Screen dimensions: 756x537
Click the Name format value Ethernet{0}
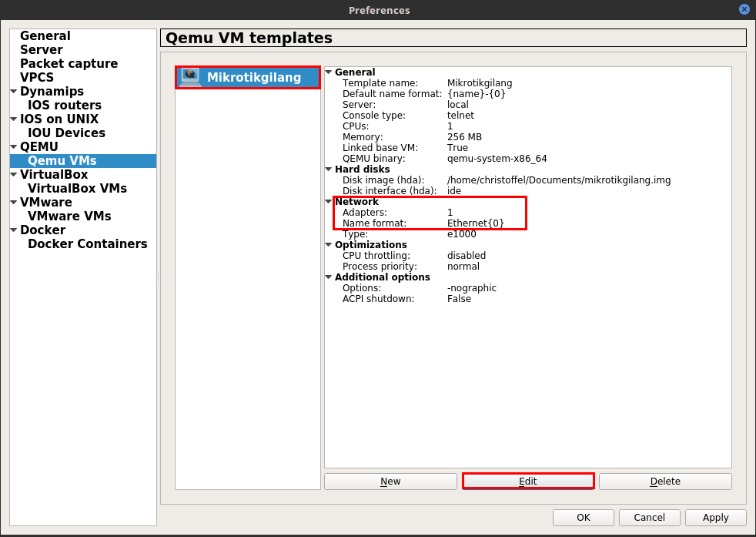pos(476,223)
